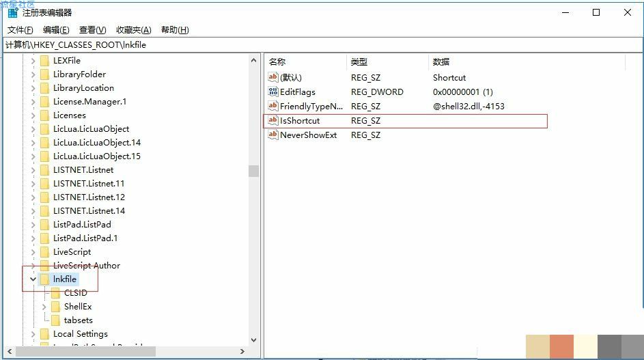The width and height of the screenshot is (644, 360).
Task: Collapse the lnkfile key
Action: 33,279
